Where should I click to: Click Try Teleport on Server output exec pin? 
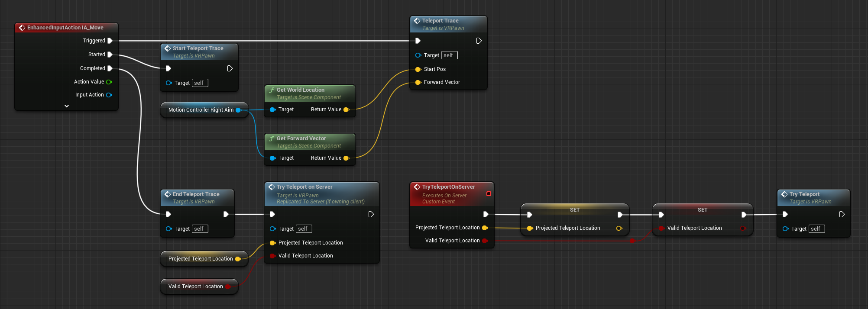click(371, 214)
